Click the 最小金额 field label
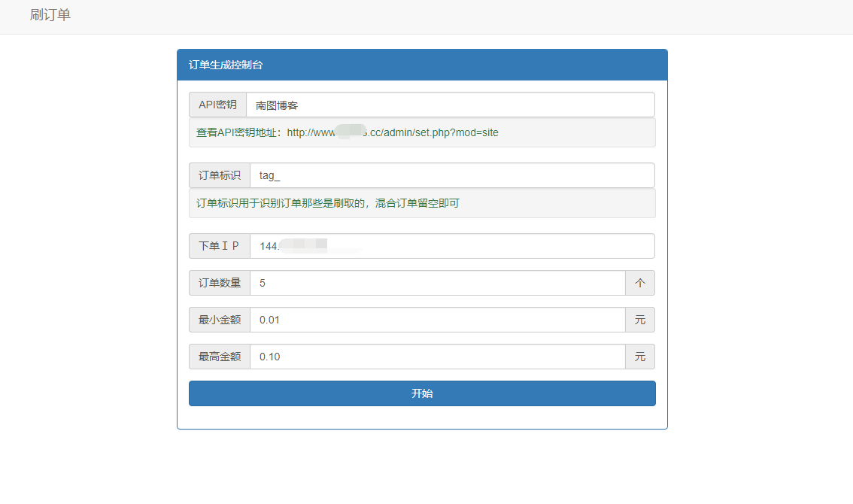This screenshot has width=853, height=504. [219, 320]
